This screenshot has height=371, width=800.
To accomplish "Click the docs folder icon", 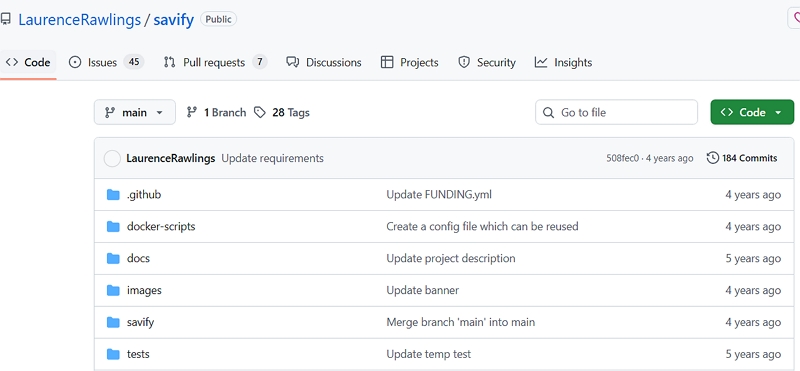I will (x=113, y=259).
